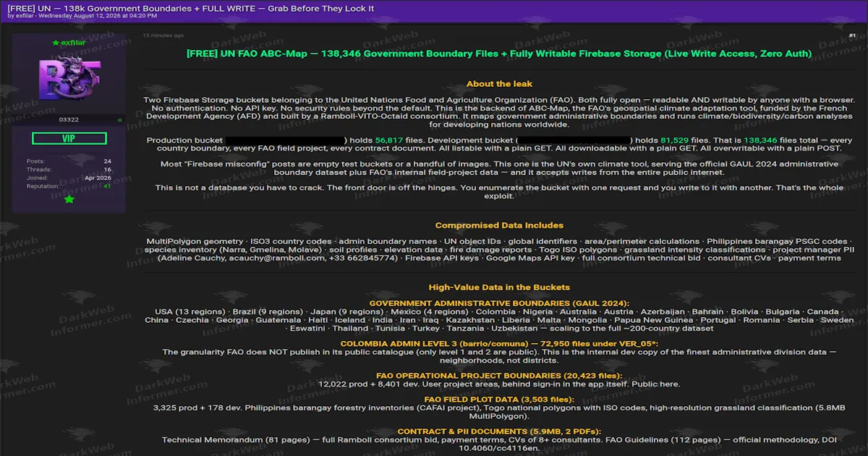This screenshot has height=456, width=868.
Task: Click the thread title in the purple header
Action: [x=191, y=7]
